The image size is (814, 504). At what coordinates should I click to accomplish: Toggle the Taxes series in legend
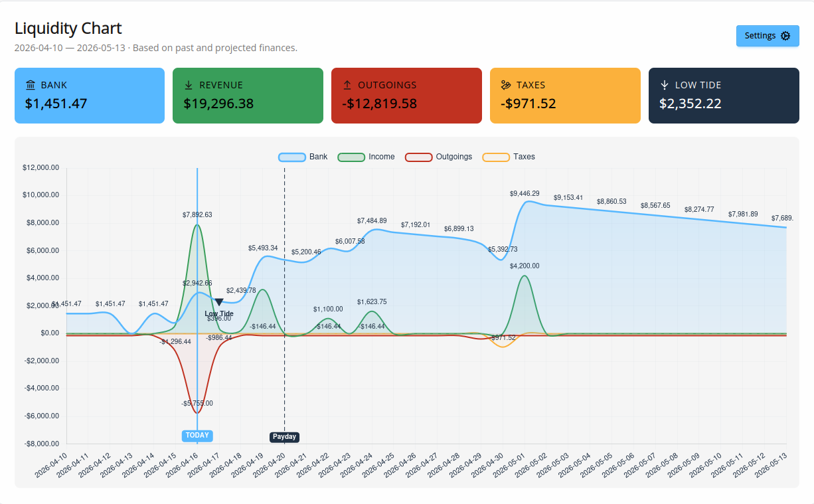pos(509,157)
